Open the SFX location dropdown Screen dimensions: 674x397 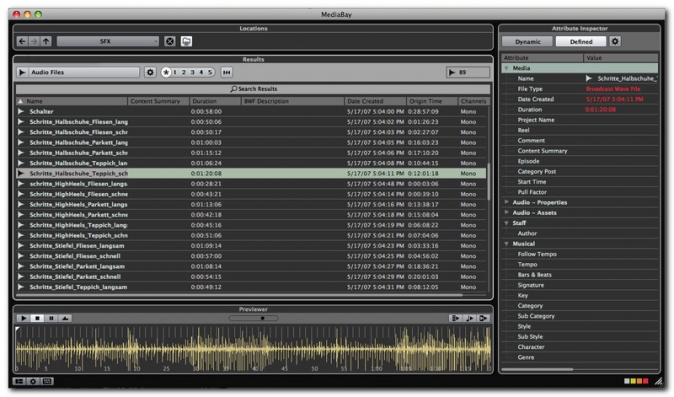107,41
